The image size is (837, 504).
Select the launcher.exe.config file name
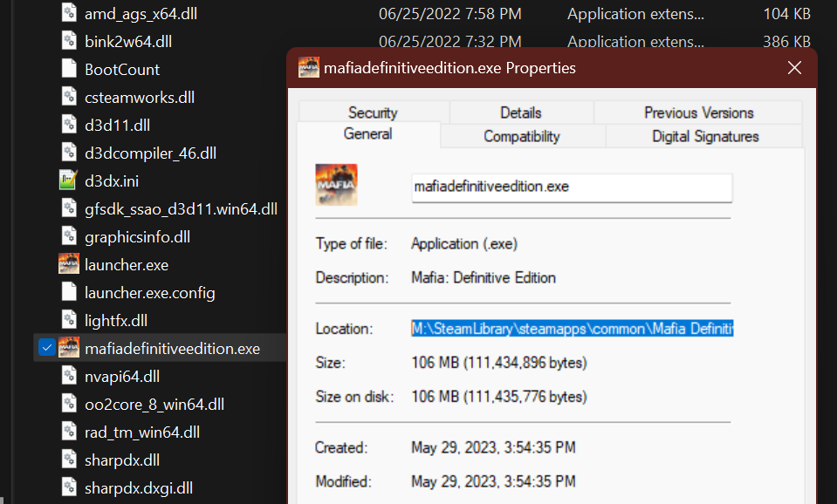150,293
